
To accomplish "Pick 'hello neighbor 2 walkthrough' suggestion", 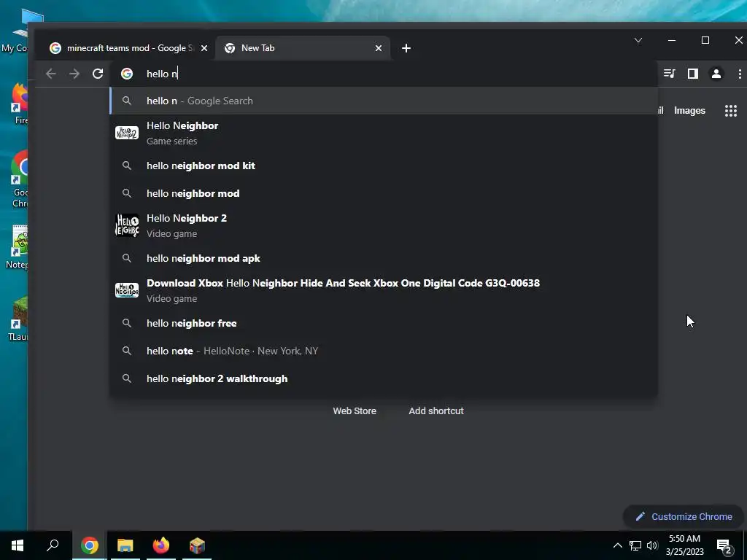I will [384, 378].
